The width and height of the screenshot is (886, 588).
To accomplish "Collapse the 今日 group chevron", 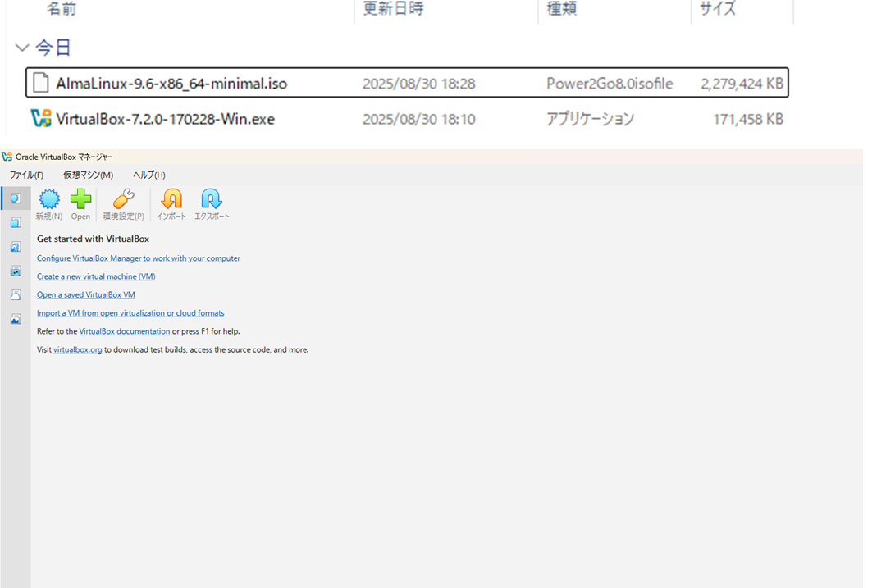I will click(21, 48).
